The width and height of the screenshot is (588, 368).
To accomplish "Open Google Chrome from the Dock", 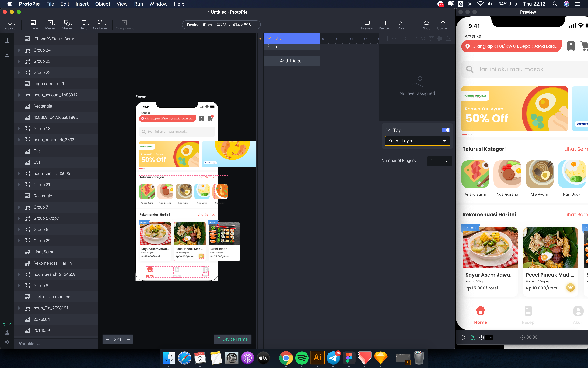I will [x=286, y=358].
